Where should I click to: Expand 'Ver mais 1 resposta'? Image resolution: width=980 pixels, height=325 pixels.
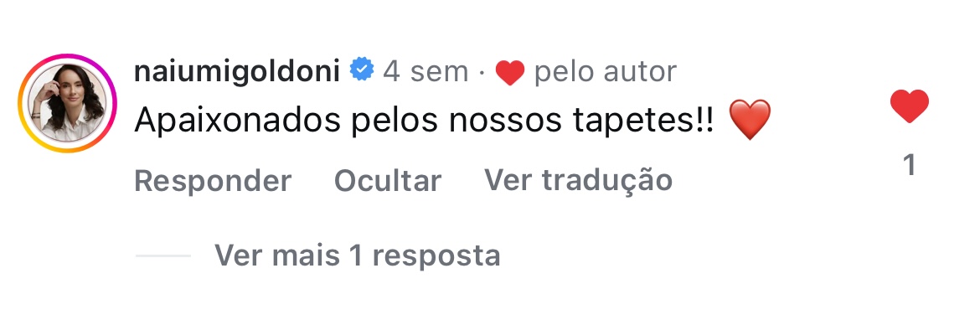[x=358, y=255]
